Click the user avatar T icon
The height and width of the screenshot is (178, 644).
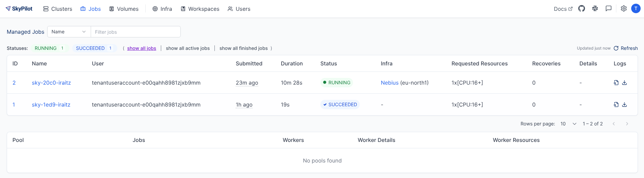[636, 9]
